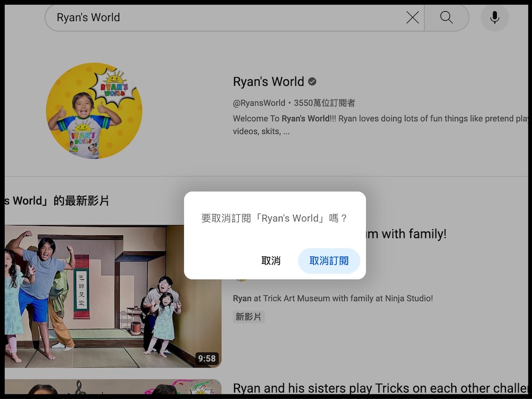This screenshot has height=399, width=532.
Task: Click description 'Ryan at Trick Art Museum with family'
Action: click(x=333, y=298)
